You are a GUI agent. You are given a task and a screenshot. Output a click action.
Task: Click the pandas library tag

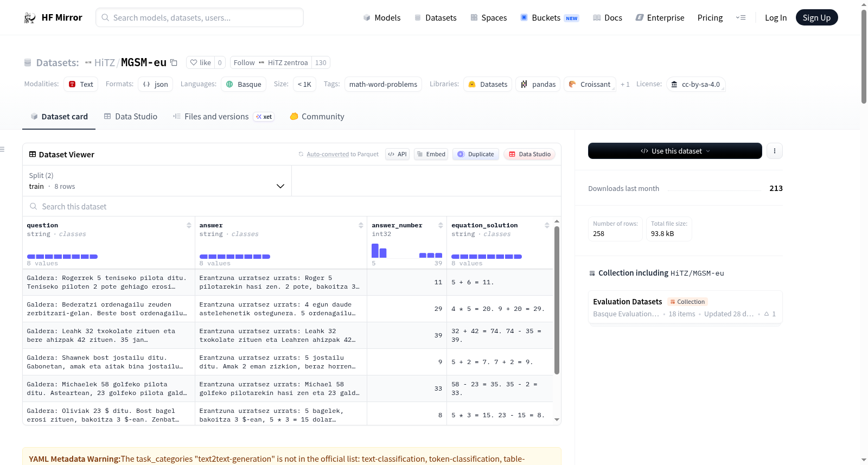pos(538,84)
